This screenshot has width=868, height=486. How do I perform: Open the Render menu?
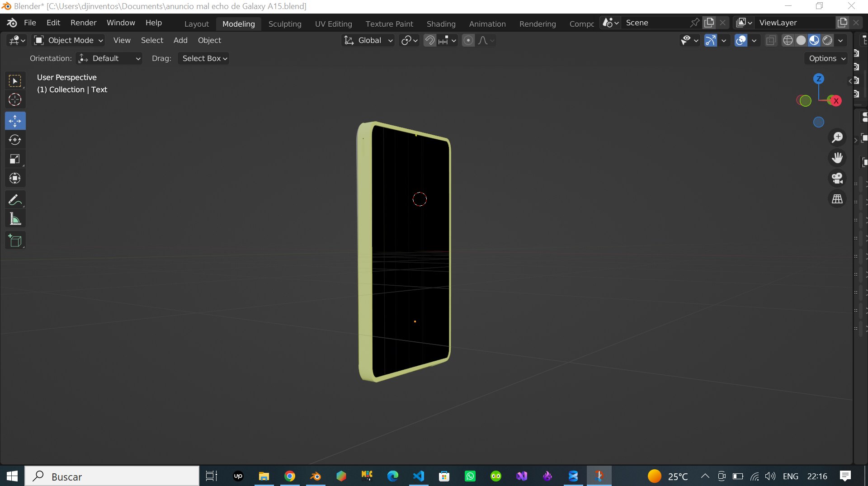[x=83, y=23]
